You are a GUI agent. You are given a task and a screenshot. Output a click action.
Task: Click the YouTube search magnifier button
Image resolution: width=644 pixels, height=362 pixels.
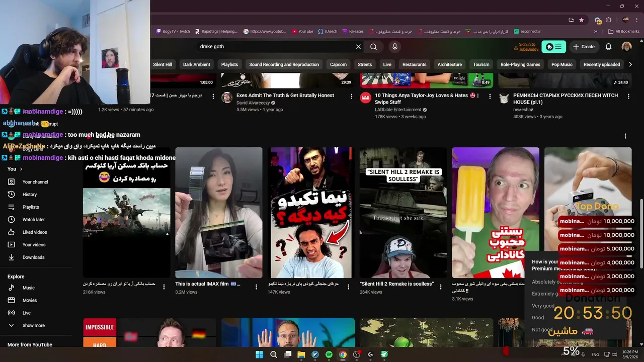[x=373, y=47]
